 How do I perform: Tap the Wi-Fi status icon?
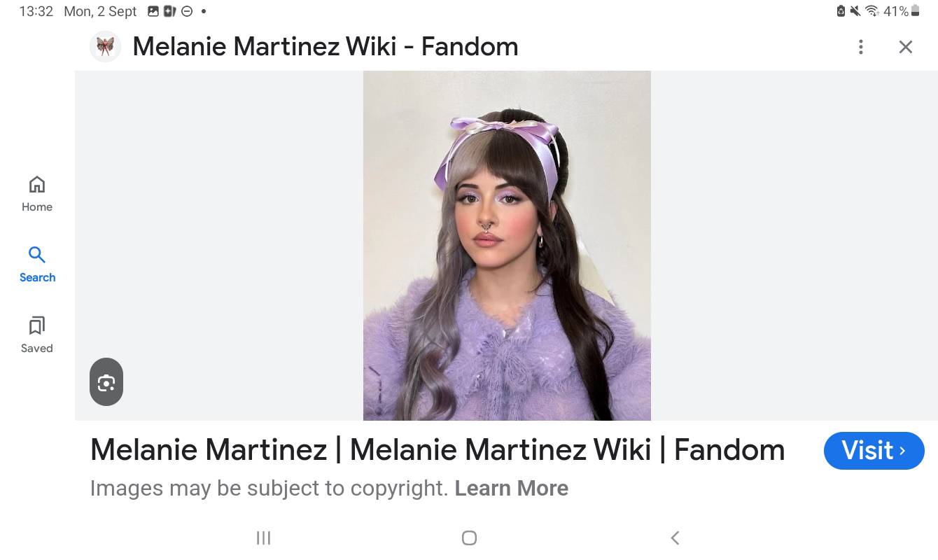tap(871, 11)
